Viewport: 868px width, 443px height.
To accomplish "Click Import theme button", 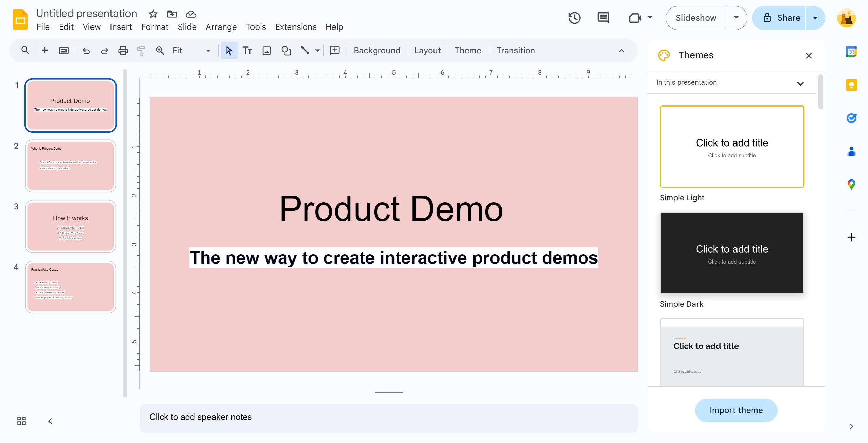I will [x=736, y=410].
